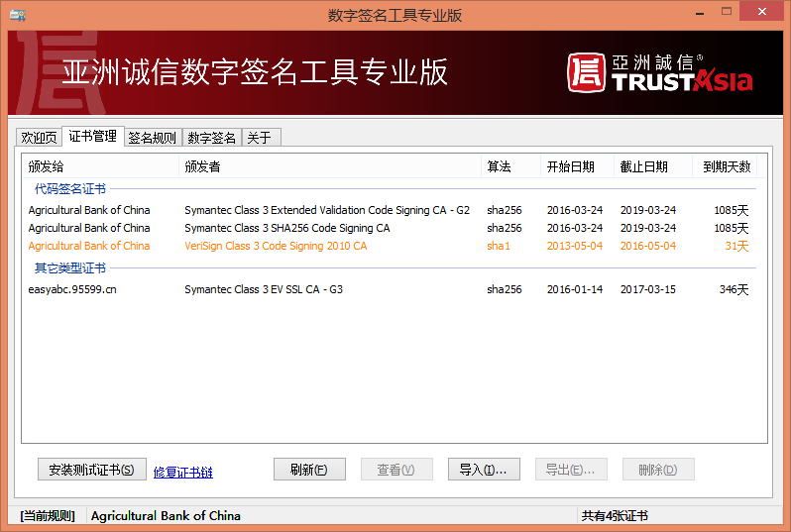Click the 算法 column header
This screenshot has width=791, height=532.
[511, 166]
